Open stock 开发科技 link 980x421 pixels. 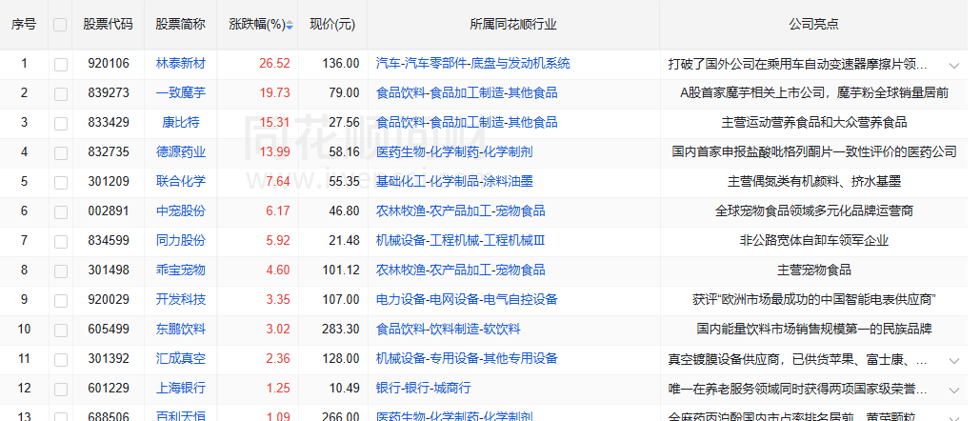[181, 299]
